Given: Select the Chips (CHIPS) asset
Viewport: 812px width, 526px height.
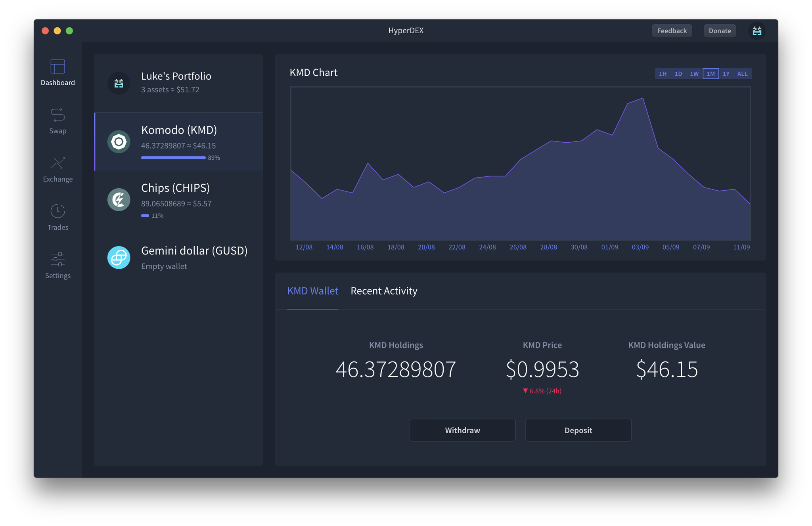Looking at the screenshot, I should point(178,199).
